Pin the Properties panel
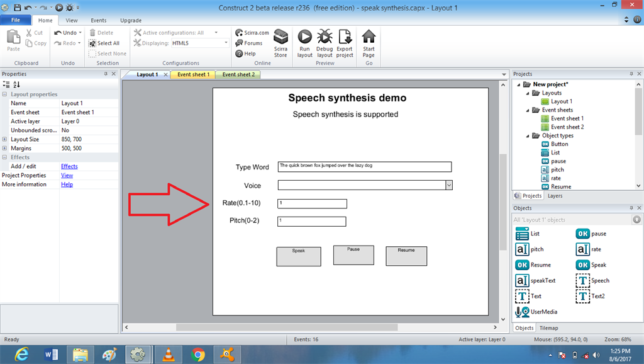The image size is (644, 364). (106, 74)
